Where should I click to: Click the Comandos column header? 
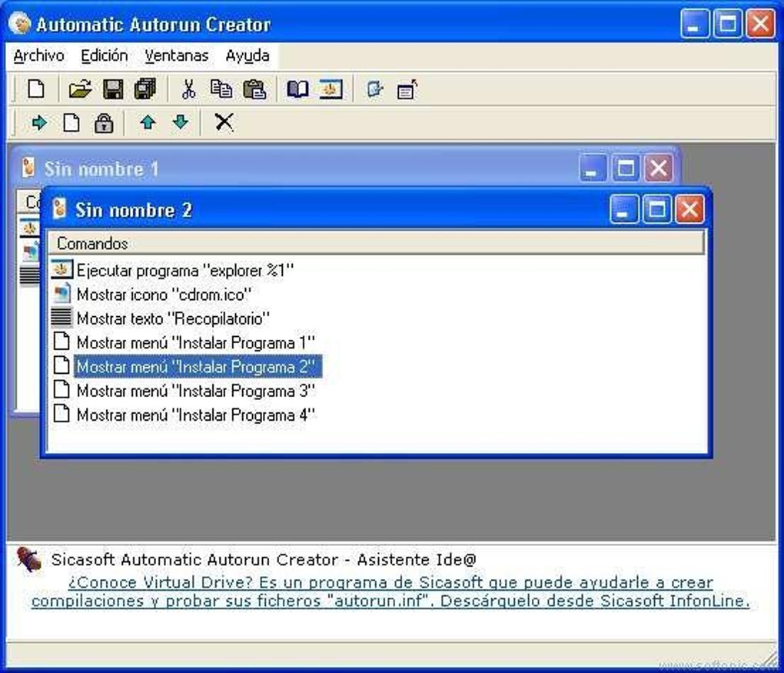tap(377, 243)
